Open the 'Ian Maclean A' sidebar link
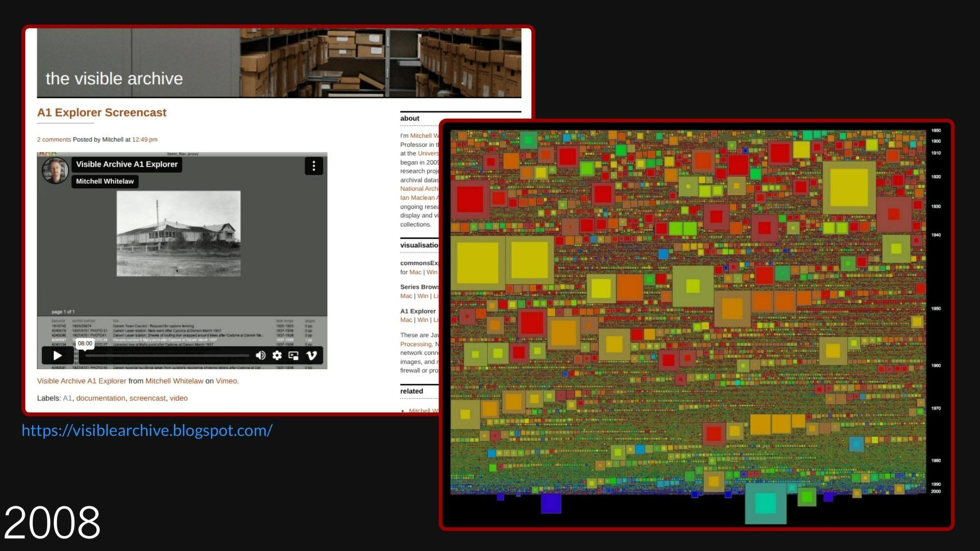 (420, 198)
